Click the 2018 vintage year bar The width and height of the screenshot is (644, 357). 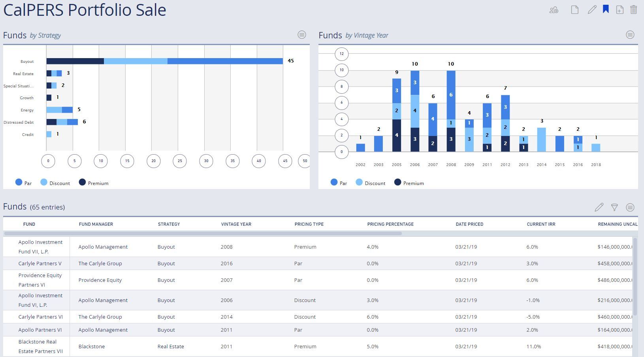click(x=596, y=147)
